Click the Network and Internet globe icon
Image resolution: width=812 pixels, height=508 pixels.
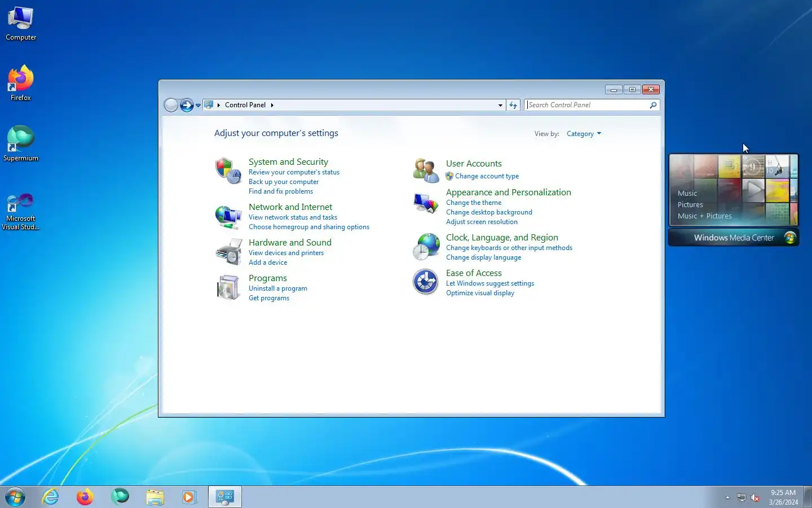[228, 217]
